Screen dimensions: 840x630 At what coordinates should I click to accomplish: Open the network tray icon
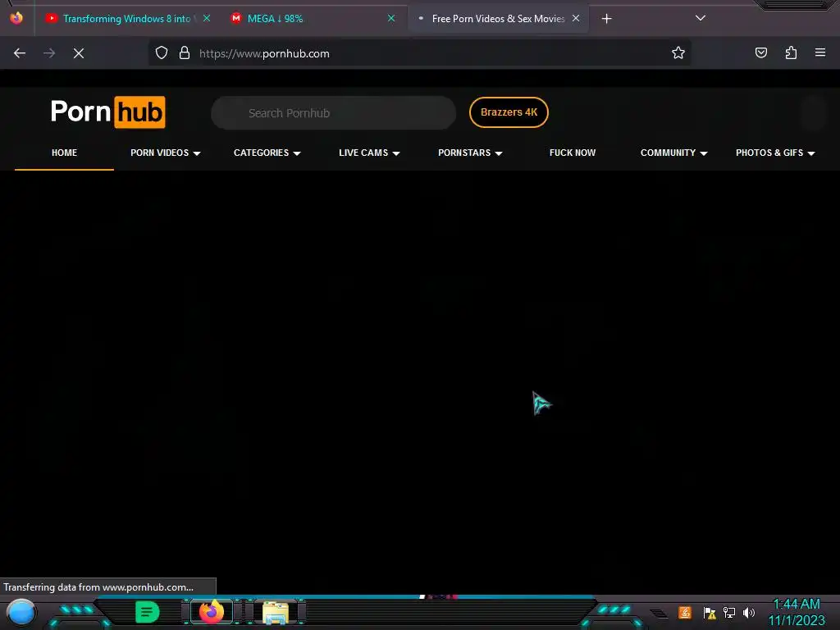[x=729, y=612]
